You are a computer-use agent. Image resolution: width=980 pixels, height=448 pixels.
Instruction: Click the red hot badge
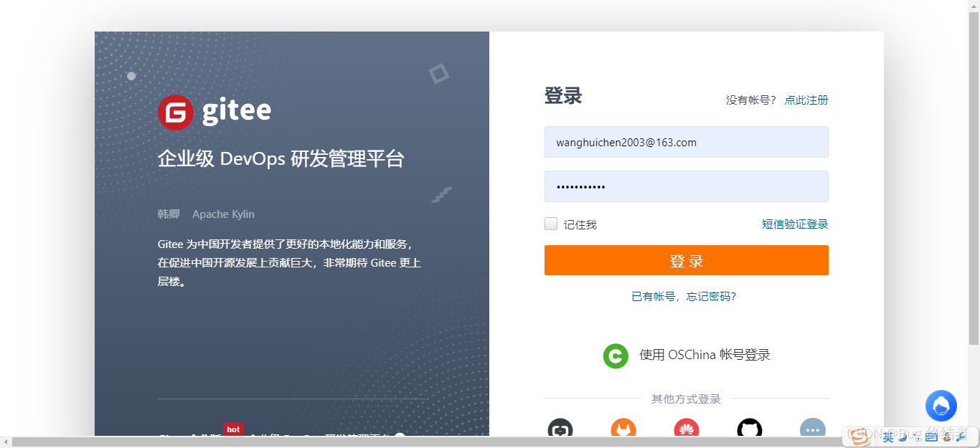(233, 429)
